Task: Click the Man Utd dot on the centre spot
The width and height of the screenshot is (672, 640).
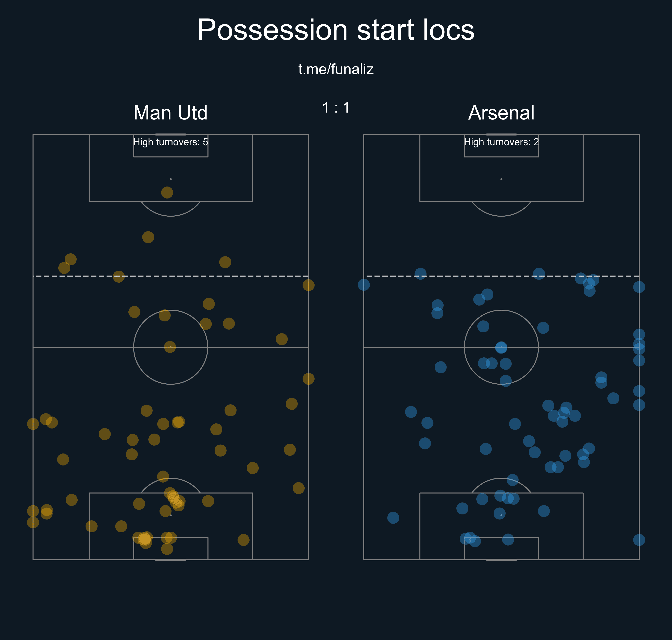Action: coord(170,347)
